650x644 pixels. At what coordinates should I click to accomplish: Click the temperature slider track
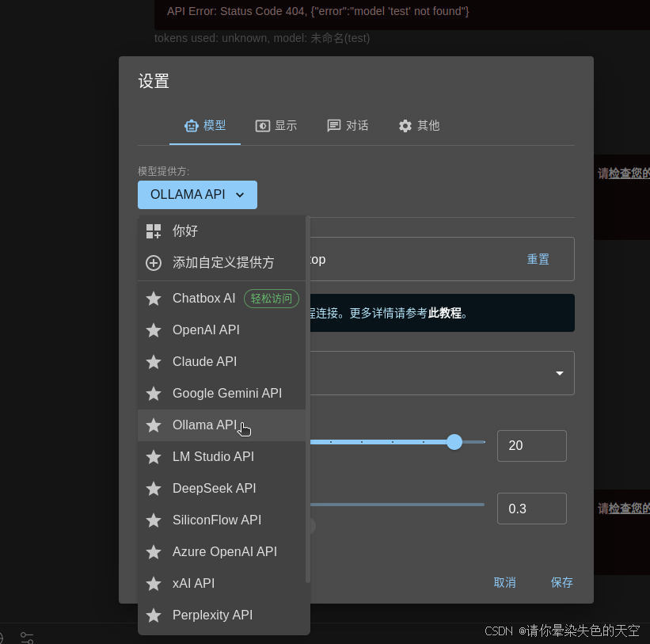tap(397, 505)
